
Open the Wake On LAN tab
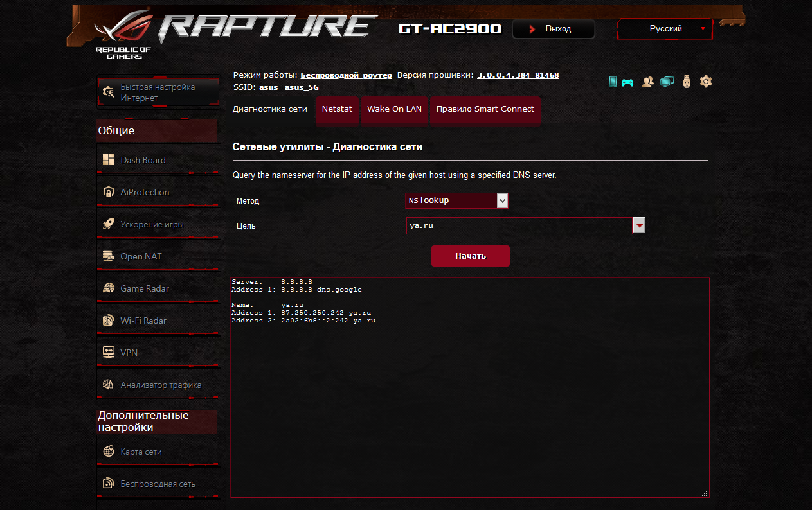click(x=395, y=109)
